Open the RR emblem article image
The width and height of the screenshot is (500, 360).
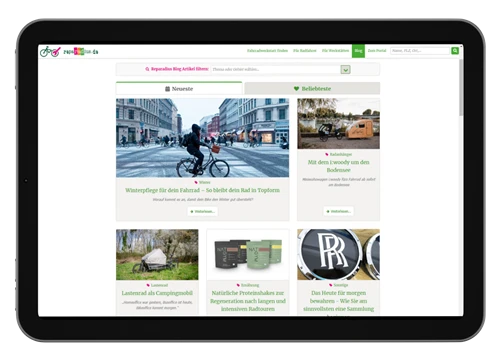pyautogui.click(x=338, y=255)
